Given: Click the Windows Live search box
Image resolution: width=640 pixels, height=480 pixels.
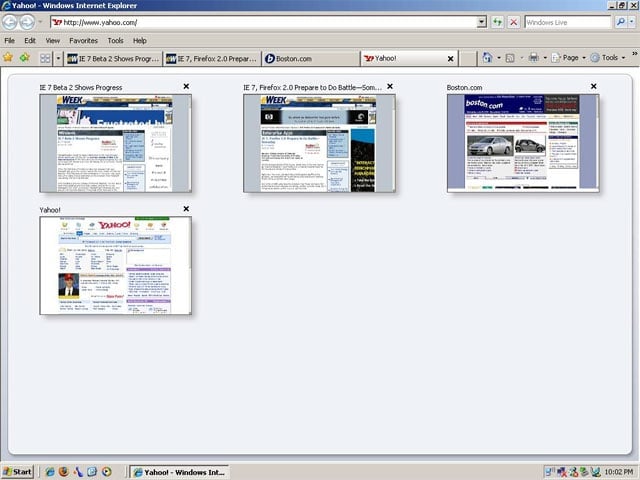Looking at the screenshot, I should pos(568,22).
